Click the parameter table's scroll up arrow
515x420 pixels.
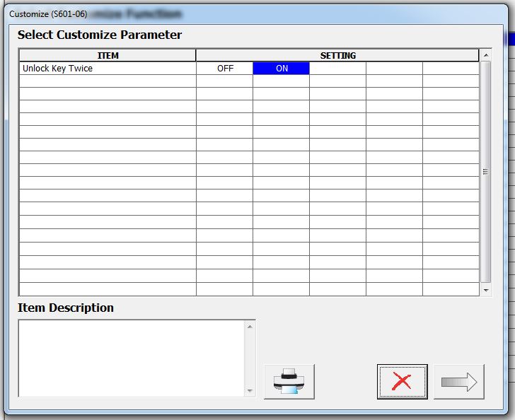(x=486, y=55)
